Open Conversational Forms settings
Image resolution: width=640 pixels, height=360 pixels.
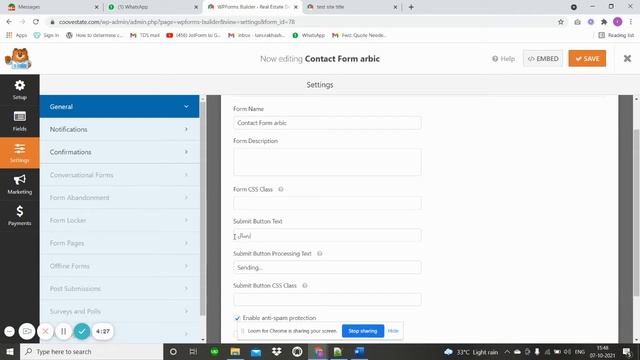(x=120, y=175)
